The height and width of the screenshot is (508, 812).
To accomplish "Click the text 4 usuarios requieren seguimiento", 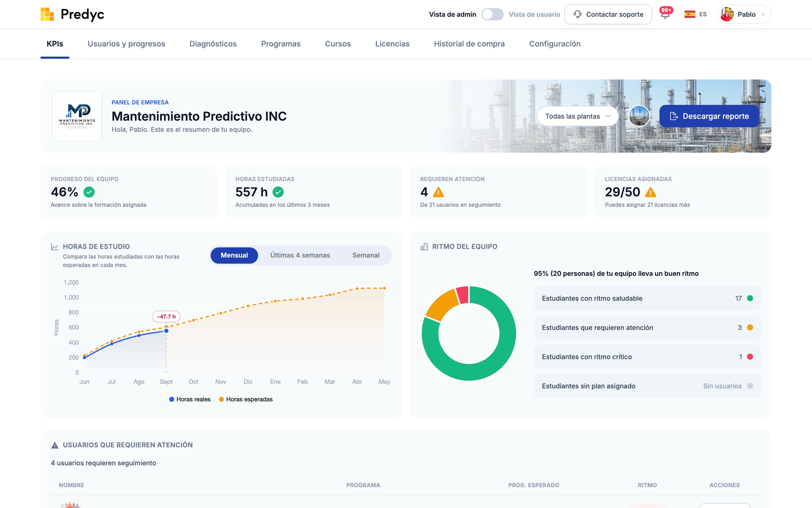I will click(103, 463).
